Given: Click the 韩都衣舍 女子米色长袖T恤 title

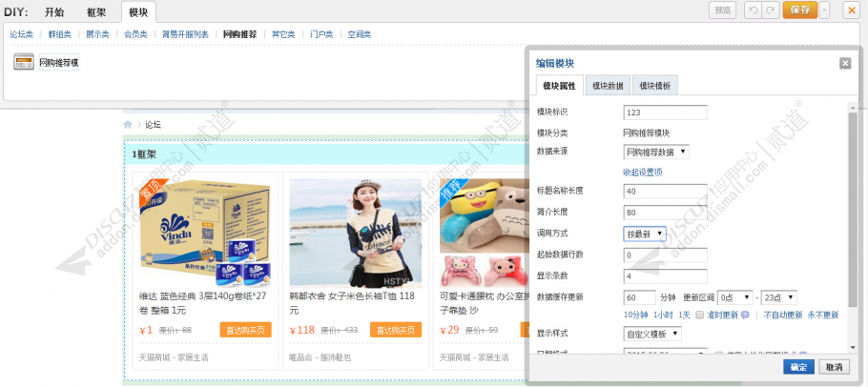Looking at the screenshot, I should [352, 303].
